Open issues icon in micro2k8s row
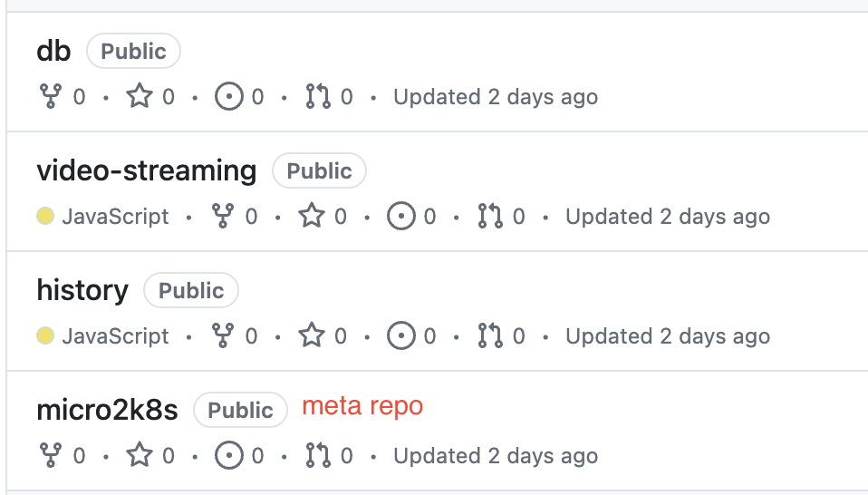 tap(228, 455)
